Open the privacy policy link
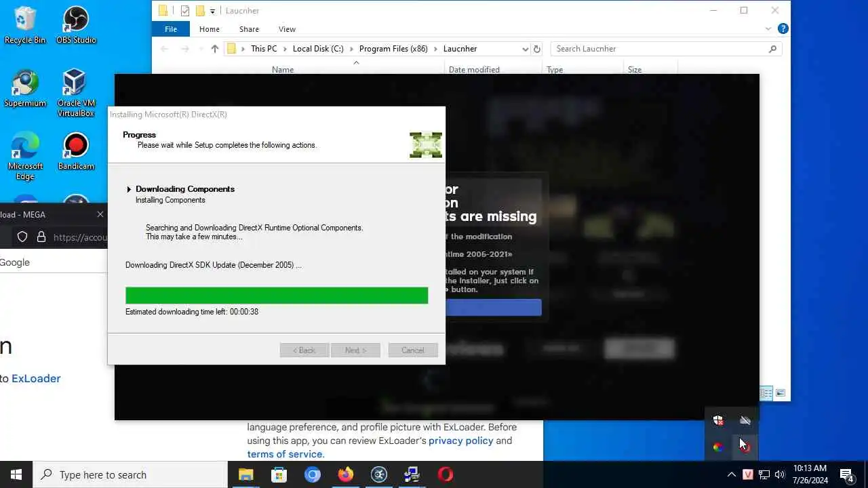The height and width of the screenshot is (488, 868). pyautogui.click(x=461, y=441)
